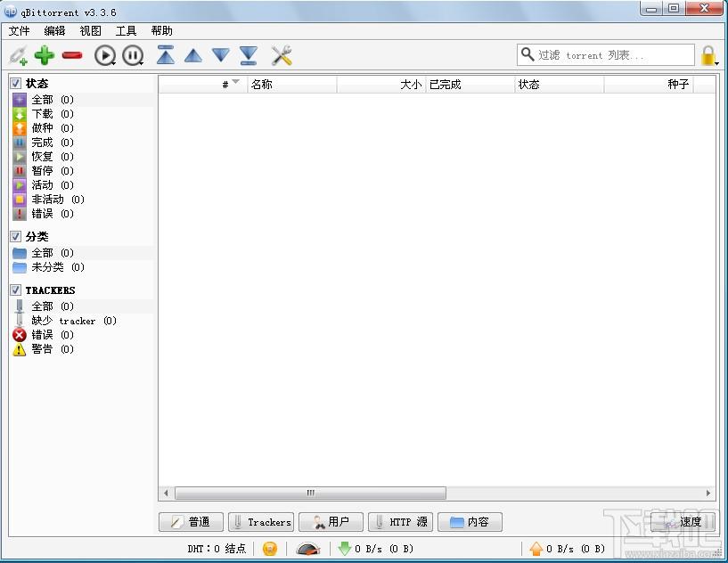Sort by the 状态 column header
Screen dimensions: 728x563
click(x=560, y=85)
